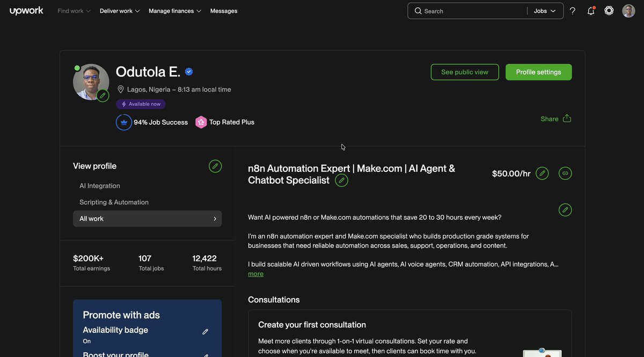Screen dimensions: 644x357
Task: Select the Scripting & Automation profile
Action: pyautogui.click(x=114, y=202)
